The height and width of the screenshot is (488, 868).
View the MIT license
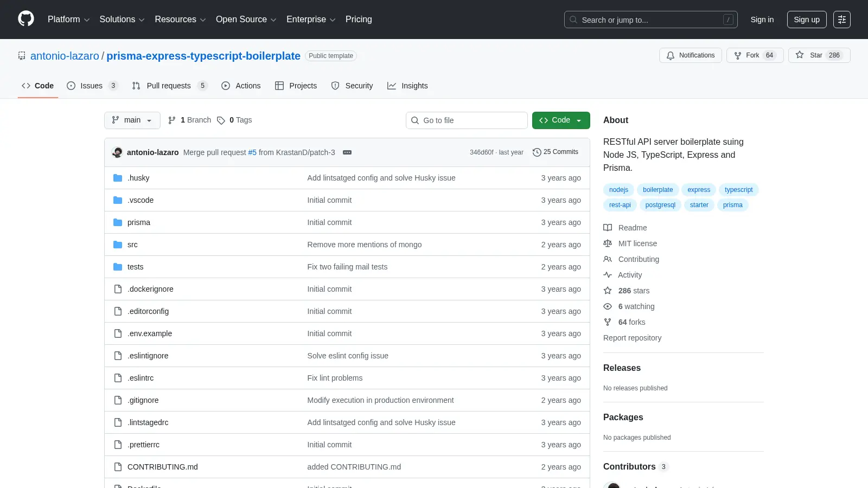pos(630,243)
